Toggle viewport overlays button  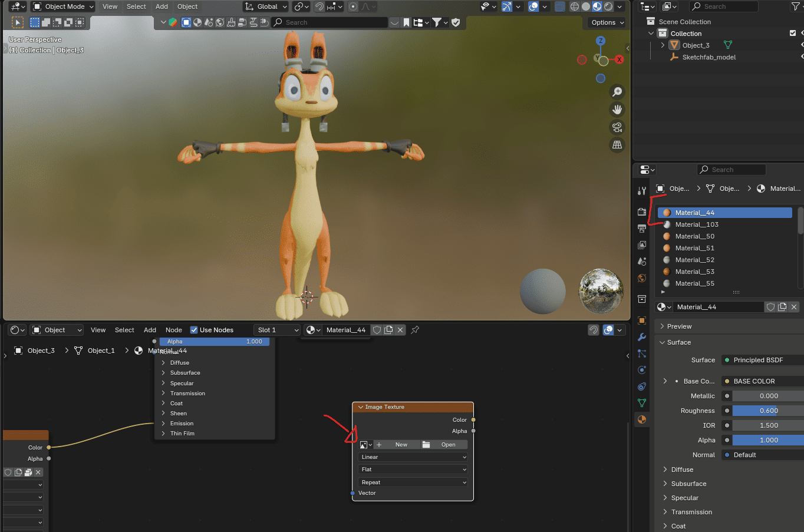coord(533,6)
